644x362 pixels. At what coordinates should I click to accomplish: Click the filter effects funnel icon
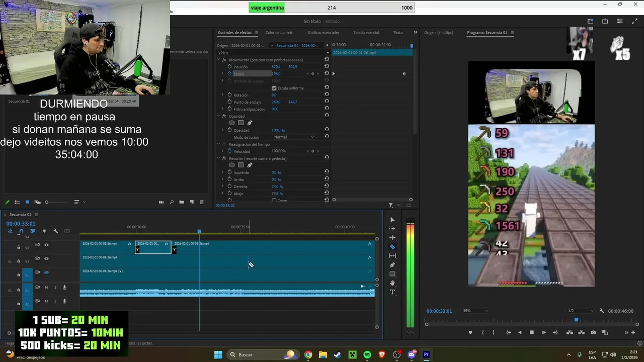pyautogui.click(x=391, y=205)
